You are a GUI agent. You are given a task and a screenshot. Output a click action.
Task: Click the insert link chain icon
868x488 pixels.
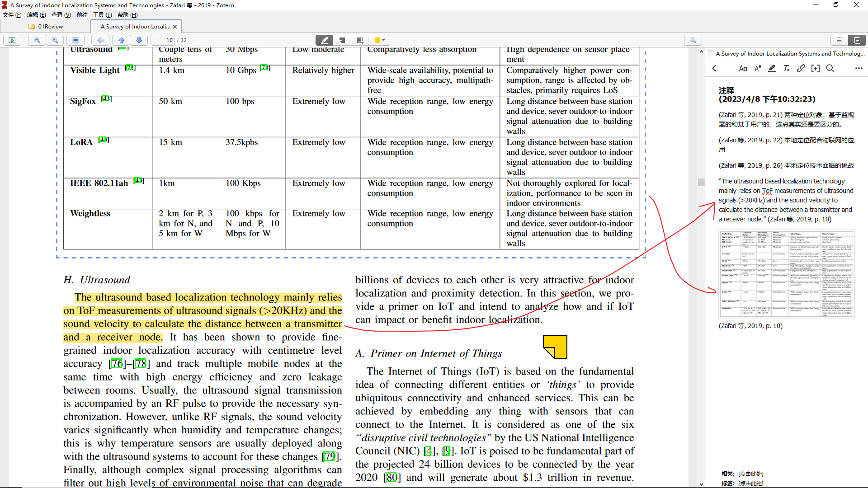pos(801,68)
